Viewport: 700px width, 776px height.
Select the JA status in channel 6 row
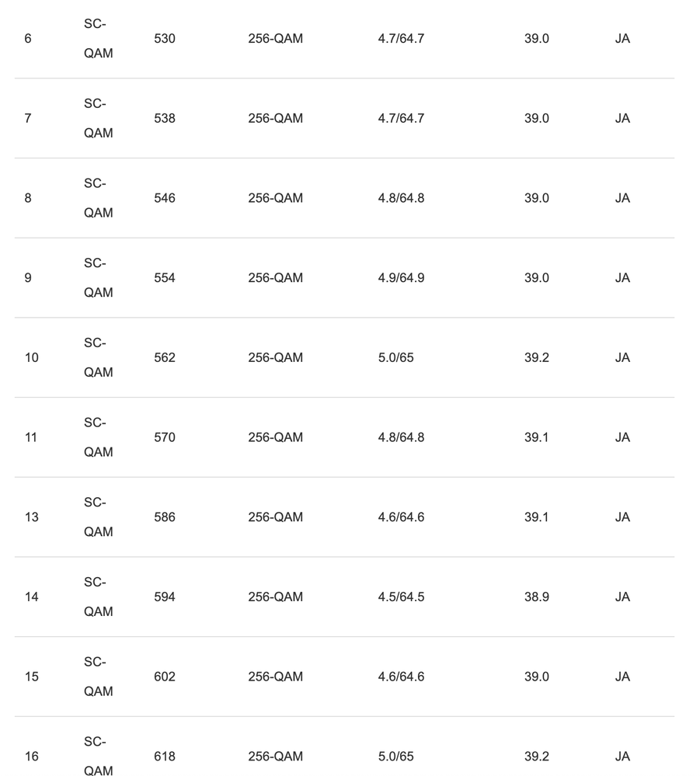(x=622, y=38)
